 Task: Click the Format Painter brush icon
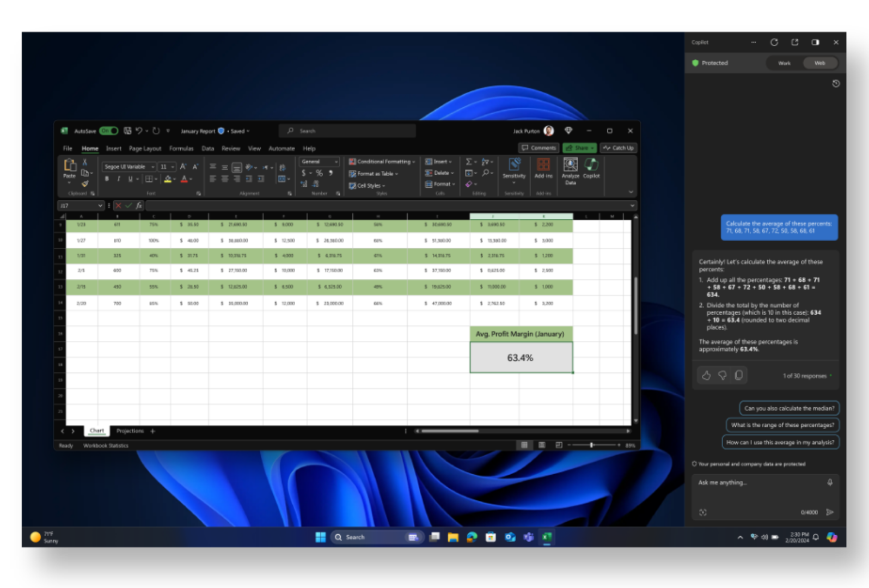85,184
